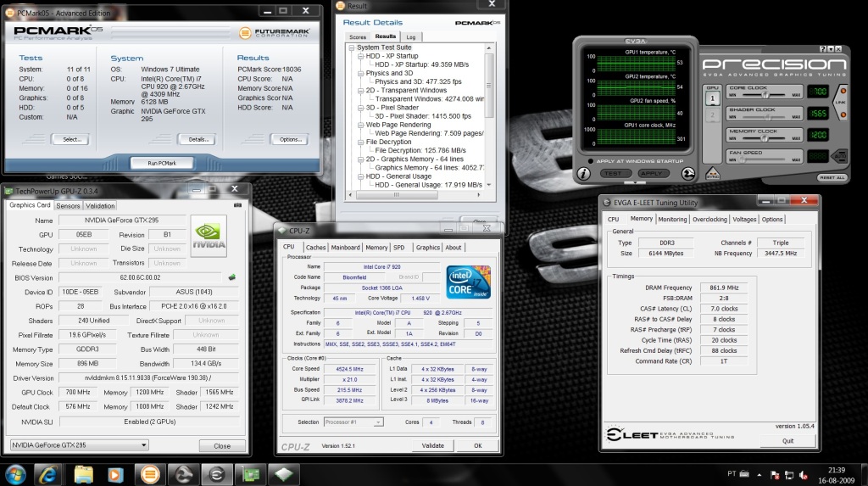
Task: Open Windows Media Player from taskbar
Action: tap(115, 475)
